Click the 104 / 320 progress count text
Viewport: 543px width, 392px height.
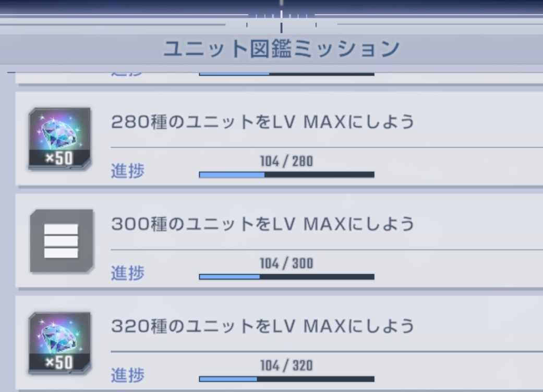click(x=287, y=365)
